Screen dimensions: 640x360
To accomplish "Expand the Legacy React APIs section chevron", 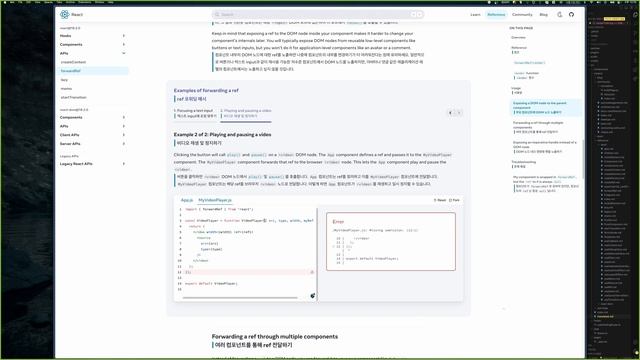I will (x=124, y=164).
